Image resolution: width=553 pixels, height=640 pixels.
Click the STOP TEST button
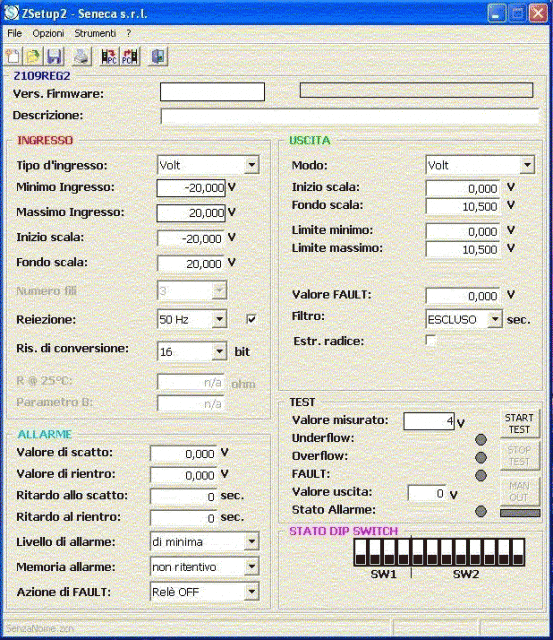[x=519, y=456]
